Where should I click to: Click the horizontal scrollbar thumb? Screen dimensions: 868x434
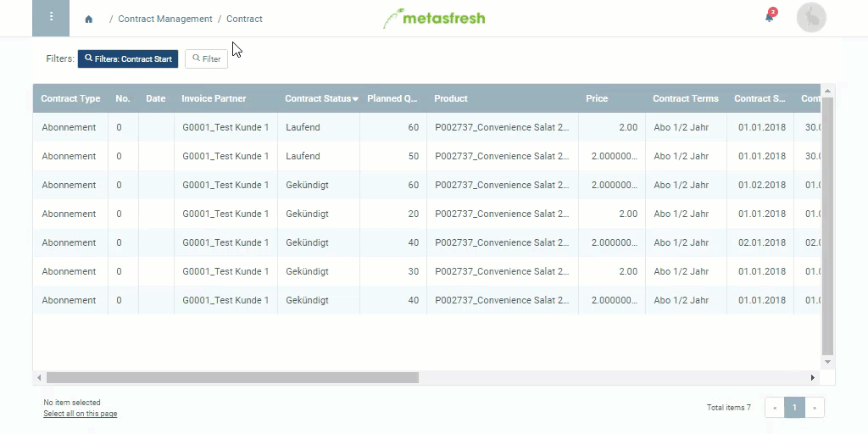[232, 377]
